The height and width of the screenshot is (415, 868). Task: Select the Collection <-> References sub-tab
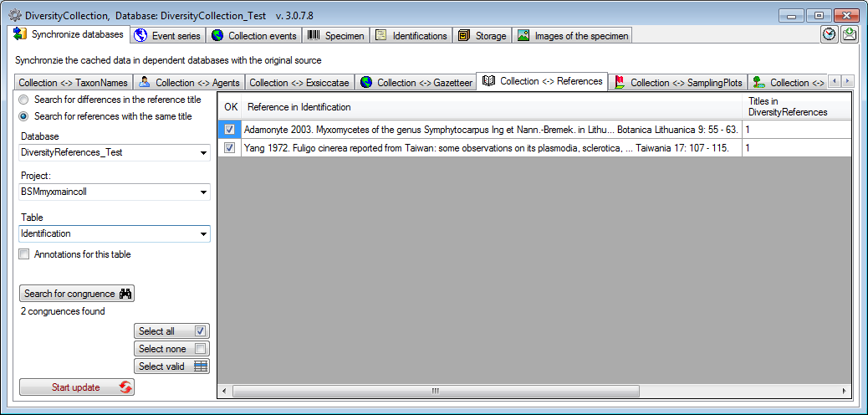click(x=543, y=81)
